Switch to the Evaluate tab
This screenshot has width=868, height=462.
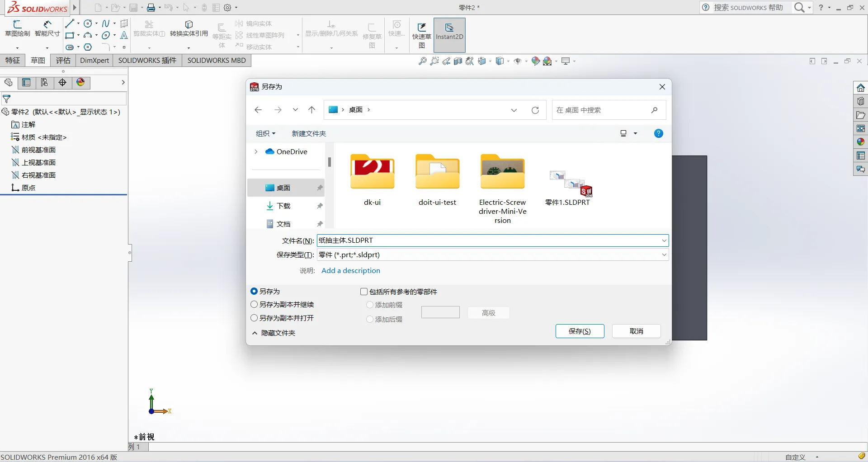63,61
